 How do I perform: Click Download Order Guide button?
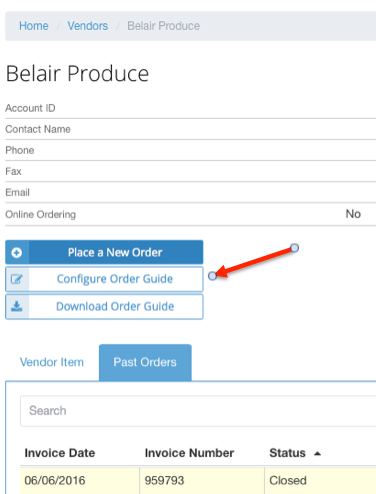coord(104,306)
